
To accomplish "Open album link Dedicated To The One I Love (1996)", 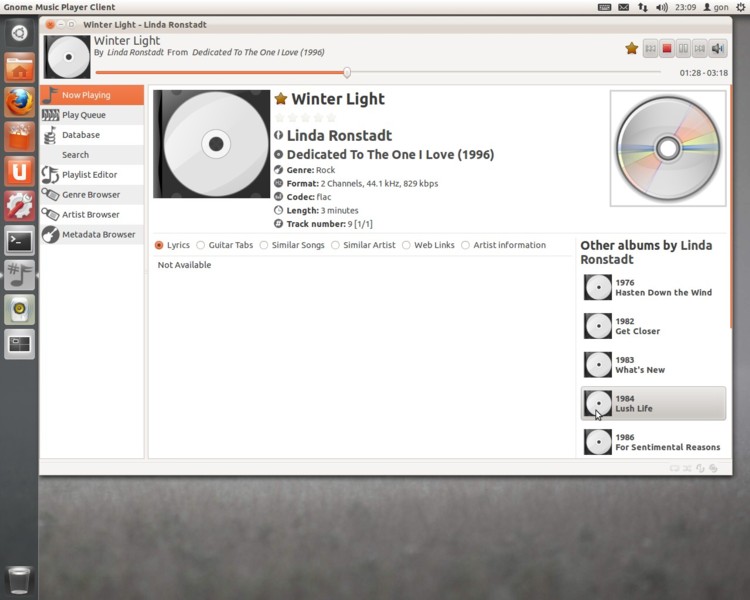I will (390, 155).
